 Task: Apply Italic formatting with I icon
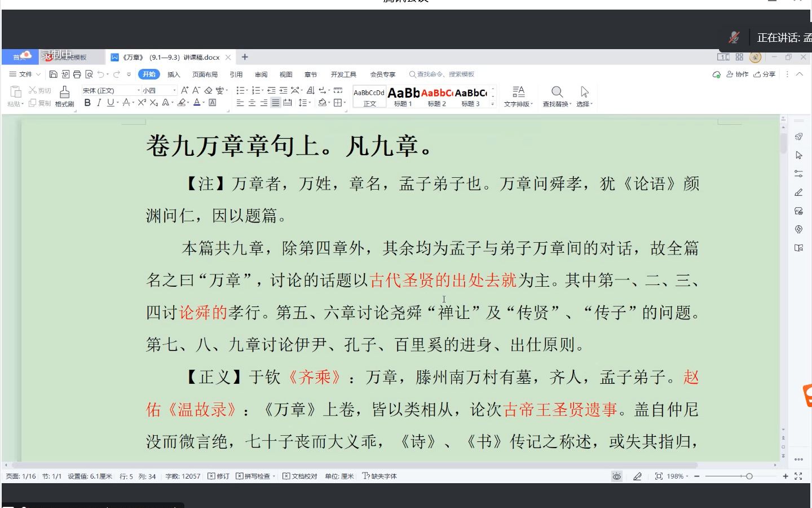point(99,103)
